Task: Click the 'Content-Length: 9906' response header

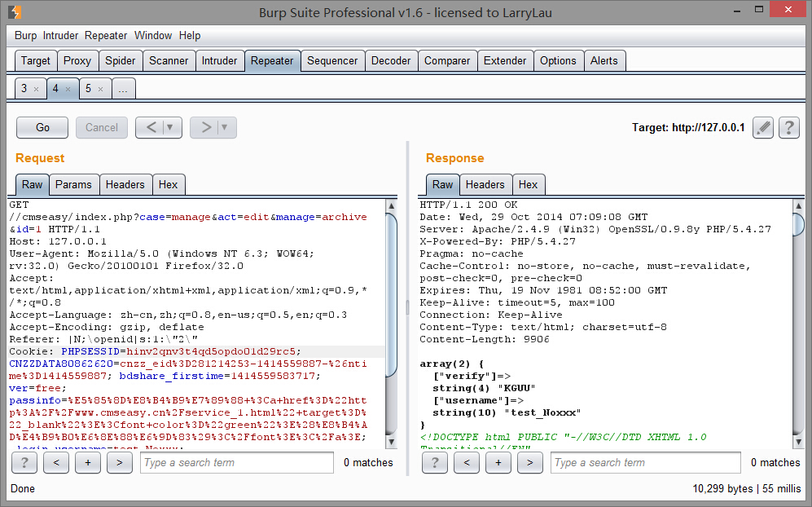Action: 485,340
